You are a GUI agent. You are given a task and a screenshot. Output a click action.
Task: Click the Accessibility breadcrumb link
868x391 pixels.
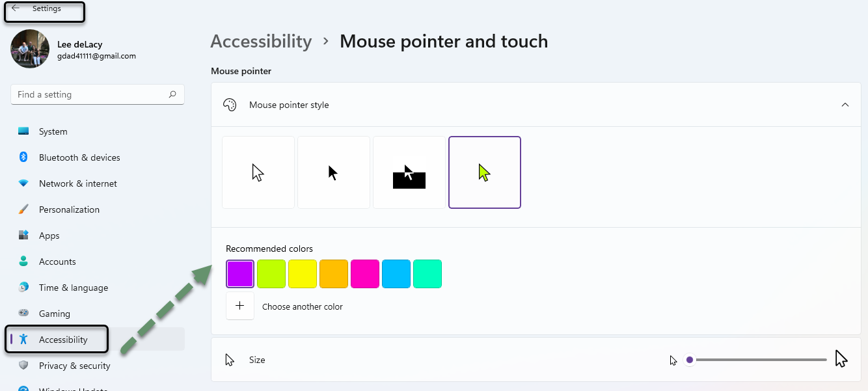tap(261, 41)
